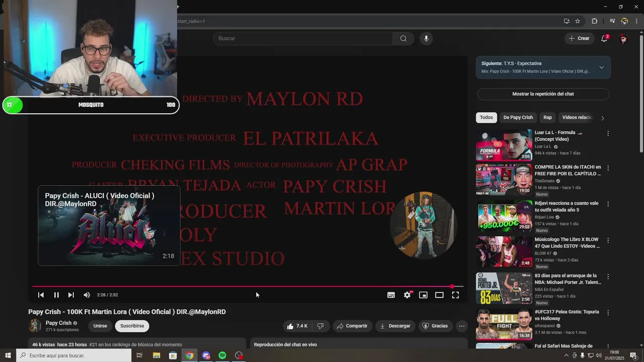Open options for the UFC317 video
The image size is (644, 362).
point(608,313)
